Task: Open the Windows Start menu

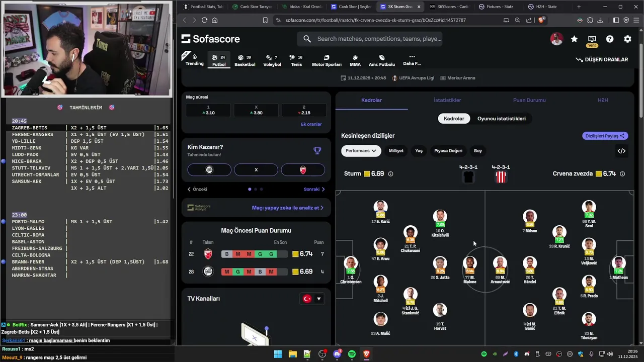Action: pos(278,354)
